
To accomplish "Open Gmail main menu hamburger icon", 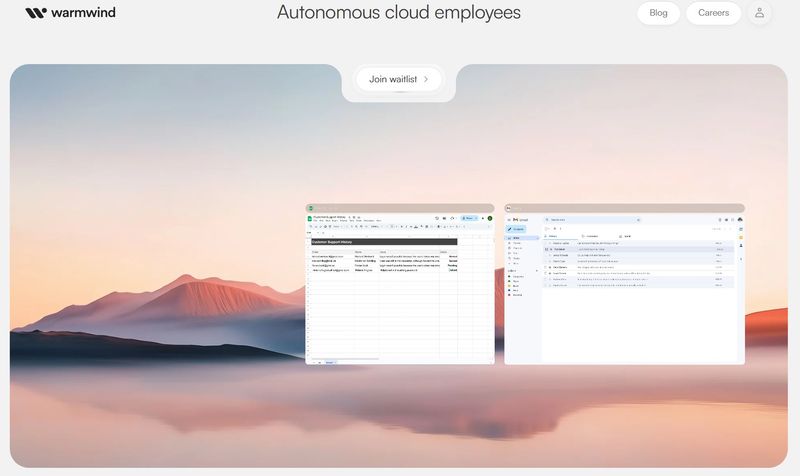I will (x=509, y=220).
